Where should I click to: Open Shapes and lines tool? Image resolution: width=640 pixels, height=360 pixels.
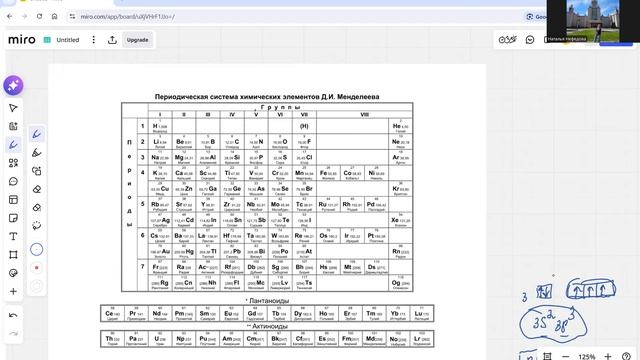[13, 163]
